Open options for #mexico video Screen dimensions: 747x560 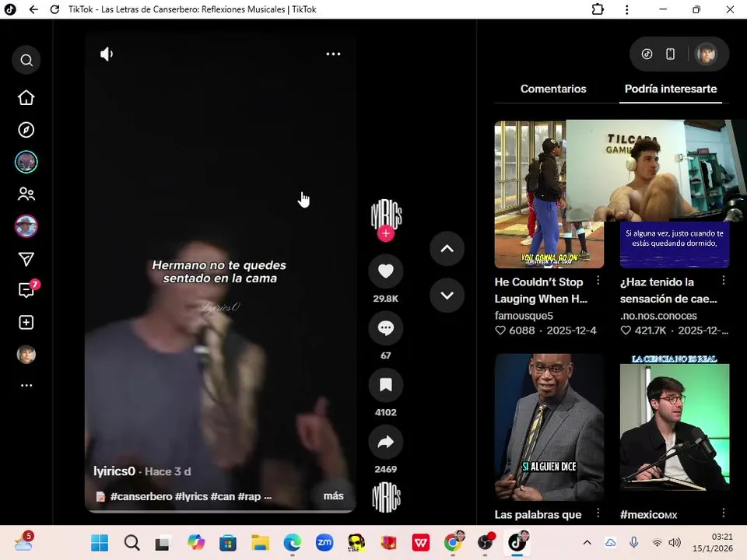723,513
